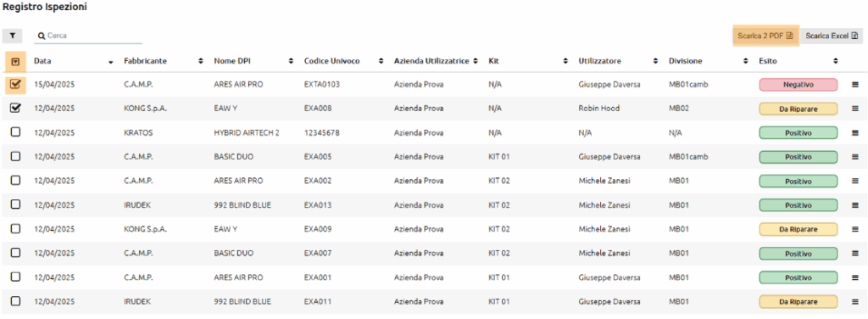
Task: Sort by Data column arrow
Action: pos(111,61)
